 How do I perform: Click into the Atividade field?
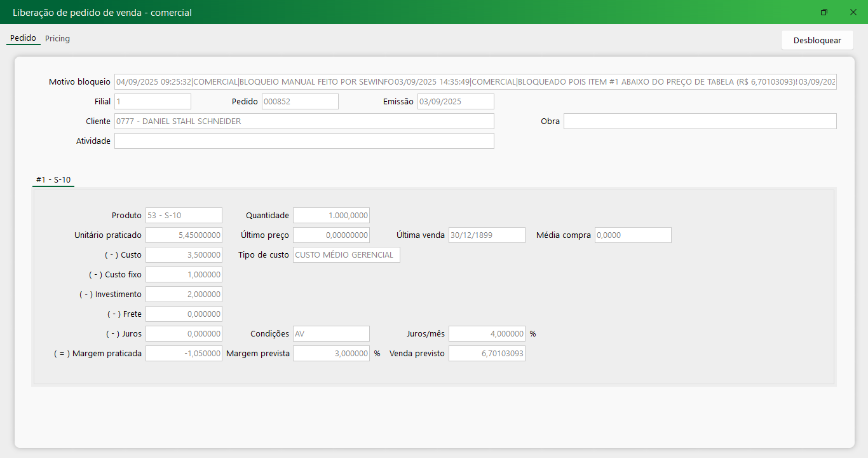pos(304,141)
